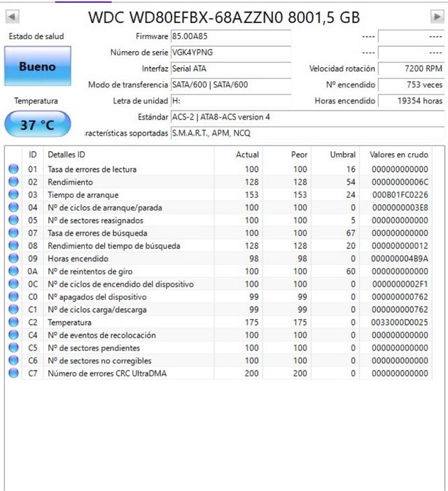Click raw value 000000000012
This screenshot has height=491, width=448.
point(400,245)
